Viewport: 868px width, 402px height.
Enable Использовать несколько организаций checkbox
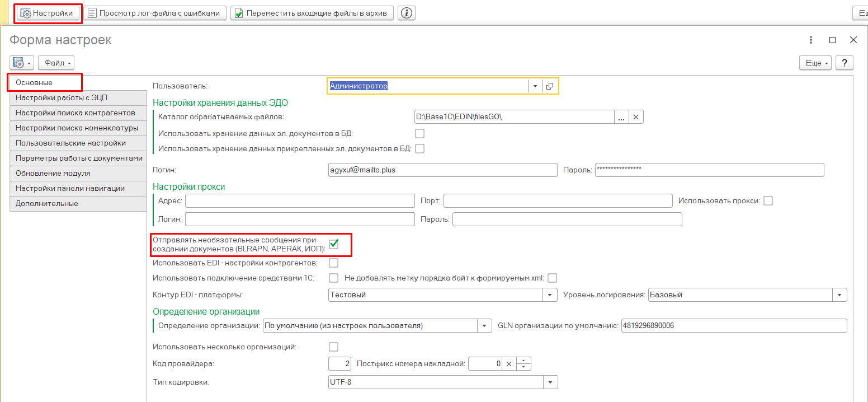(334, 347)
